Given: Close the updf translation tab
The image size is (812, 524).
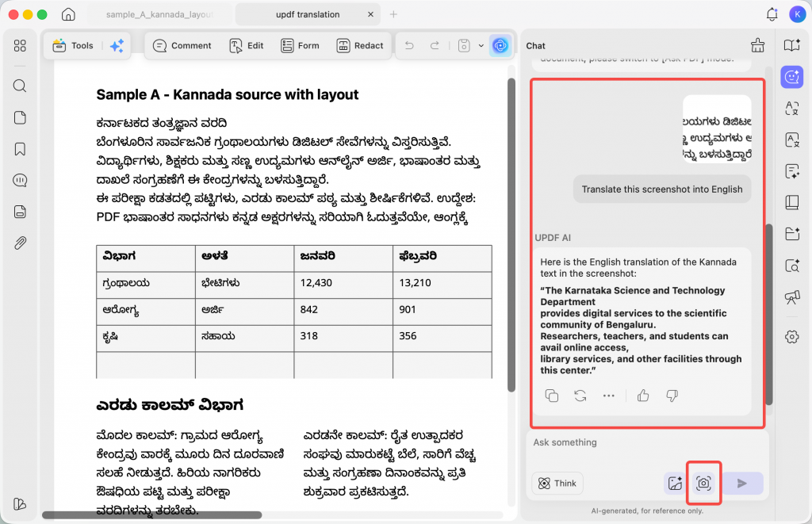Looking at the screenshot, I should pos(370,14).
